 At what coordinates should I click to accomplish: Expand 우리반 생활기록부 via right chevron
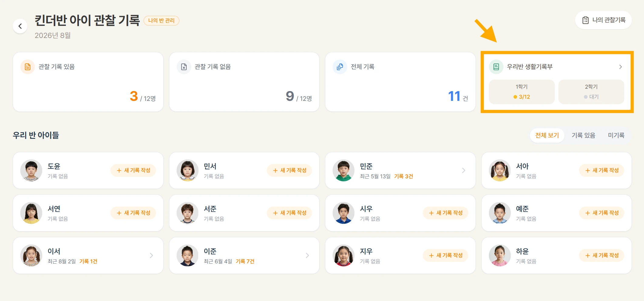point(620,67)
